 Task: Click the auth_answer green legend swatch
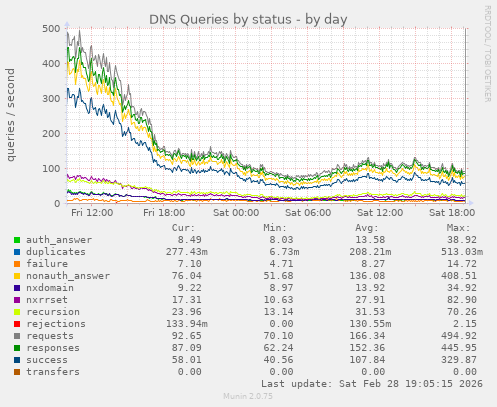(x=17, y=240)
